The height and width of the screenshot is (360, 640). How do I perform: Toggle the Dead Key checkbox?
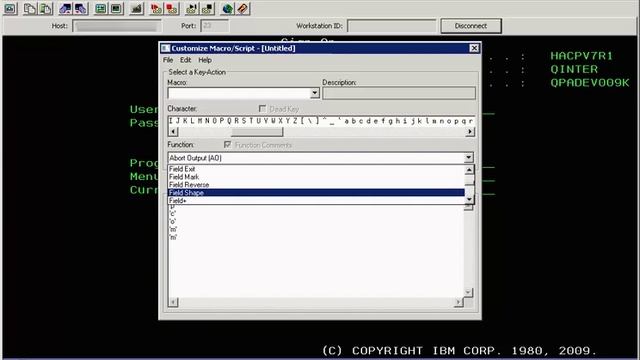(262, 109)
